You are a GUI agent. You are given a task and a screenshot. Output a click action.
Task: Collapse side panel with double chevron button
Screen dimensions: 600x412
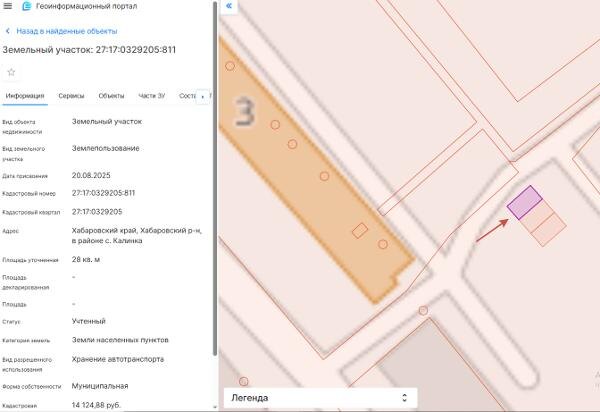[x=229, y=6]
